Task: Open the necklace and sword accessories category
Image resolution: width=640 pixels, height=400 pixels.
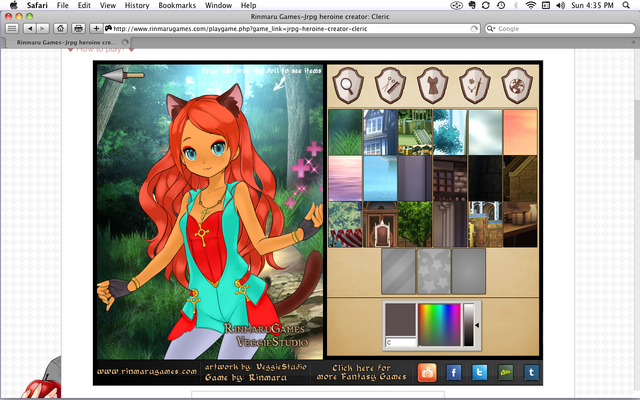Action: pyautogui.click(x=475, y=85)
